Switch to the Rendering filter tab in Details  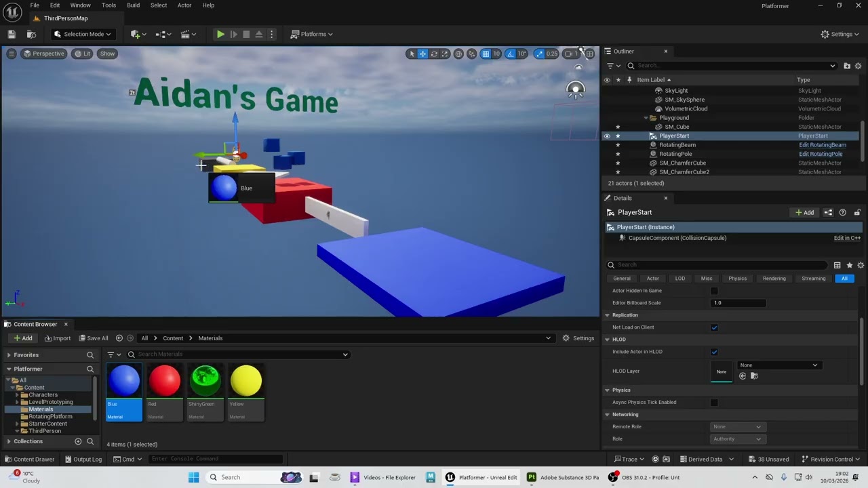click(774, 279)
